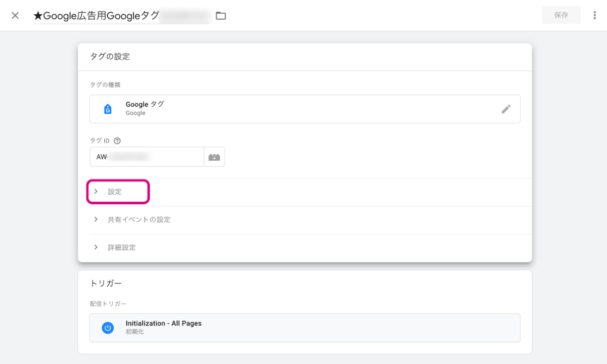Click the blue power icon of the trigger

tap(108, 328)
